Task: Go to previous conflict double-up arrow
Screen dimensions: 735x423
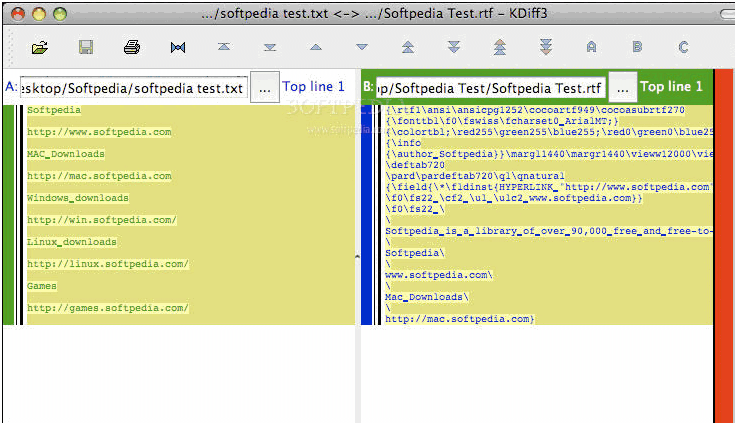Action: tap(408, 47)
